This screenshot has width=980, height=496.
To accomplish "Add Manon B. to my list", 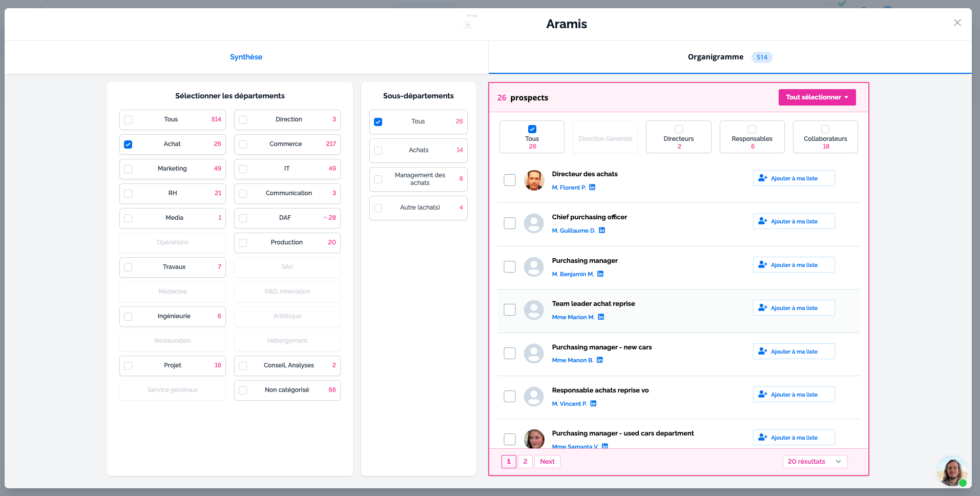I will (x=794, y=352).
